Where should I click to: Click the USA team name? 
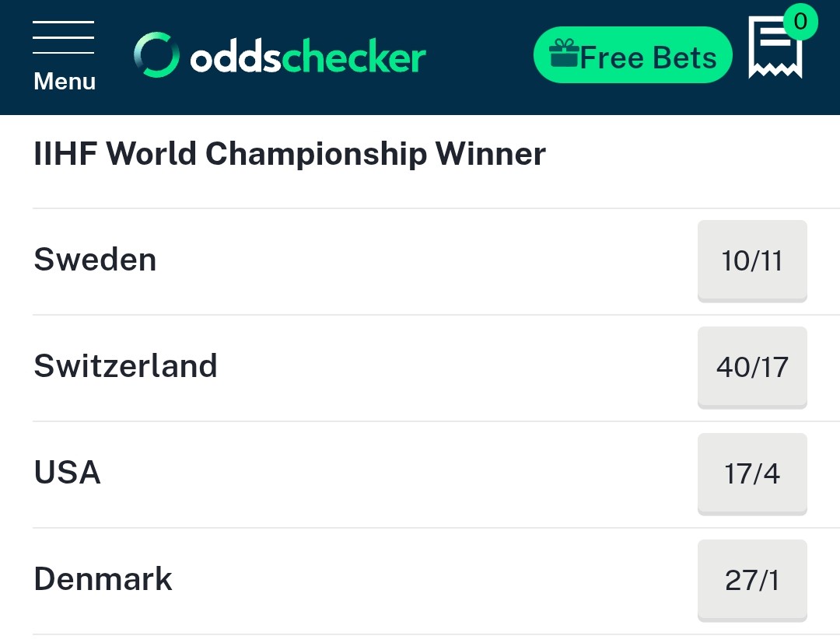click(x=67, y=473)
